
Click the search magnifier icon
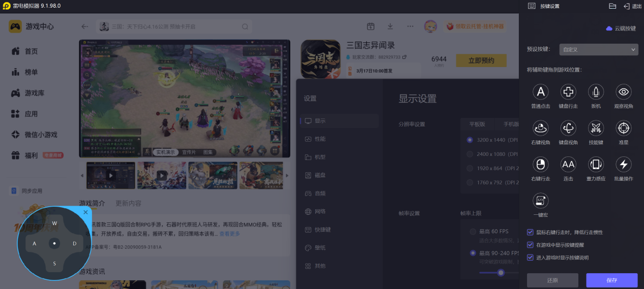coord(245,26)
